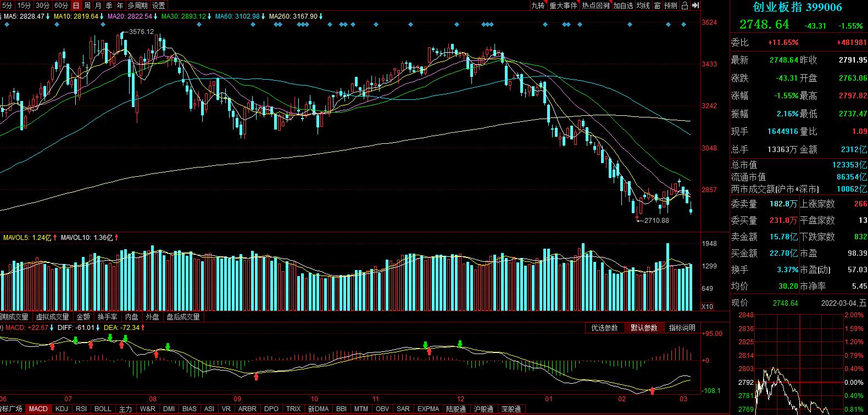Select the 换手率 turnover rate volume tab

click(x=107, y=317)
